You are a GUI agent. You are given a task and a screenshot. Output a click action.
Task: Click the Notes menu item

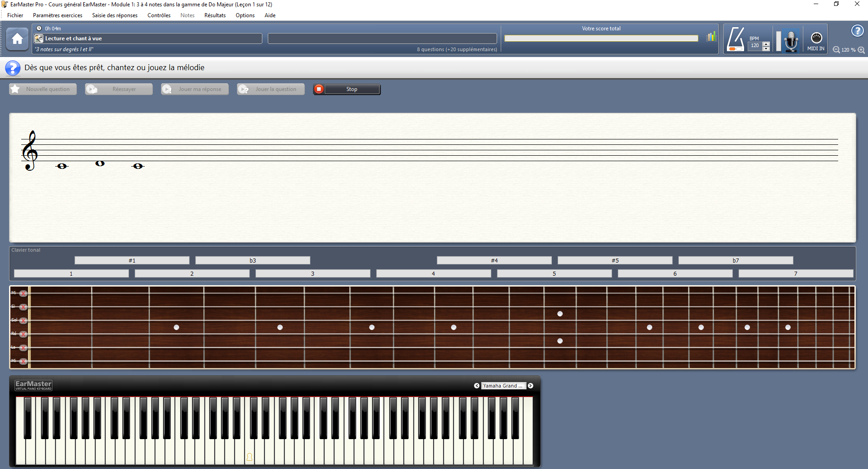[x=187, y=15]
